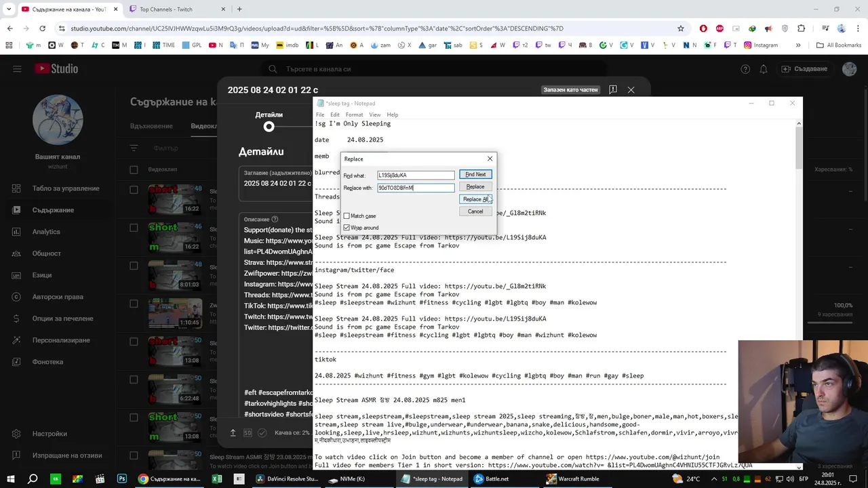This screenshot has height=488, width=868.
Task: Toggle the Match case checkbox
Action: click(347, 216)
